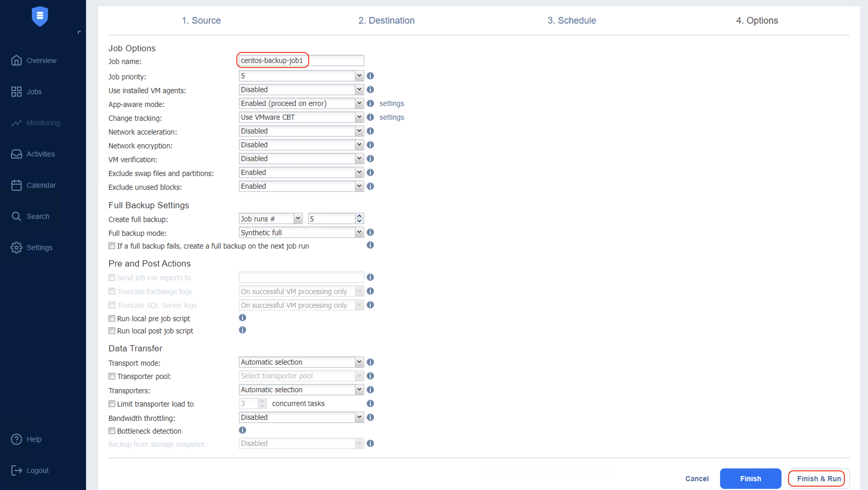Viewport: 868px width, 490px height.
Task: Enable full backup retry on failure checkbox
Action: pos(112,246)
